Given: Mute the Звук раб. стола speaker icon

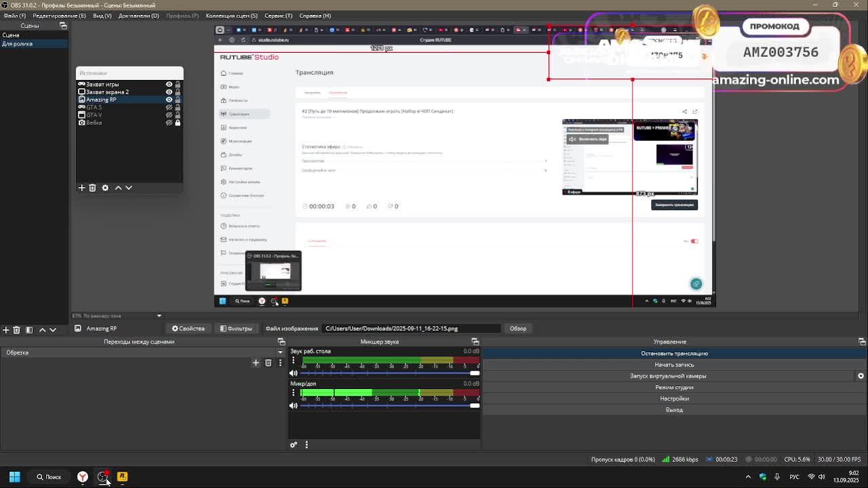Looking at the screenshot, I should [294, 373].
